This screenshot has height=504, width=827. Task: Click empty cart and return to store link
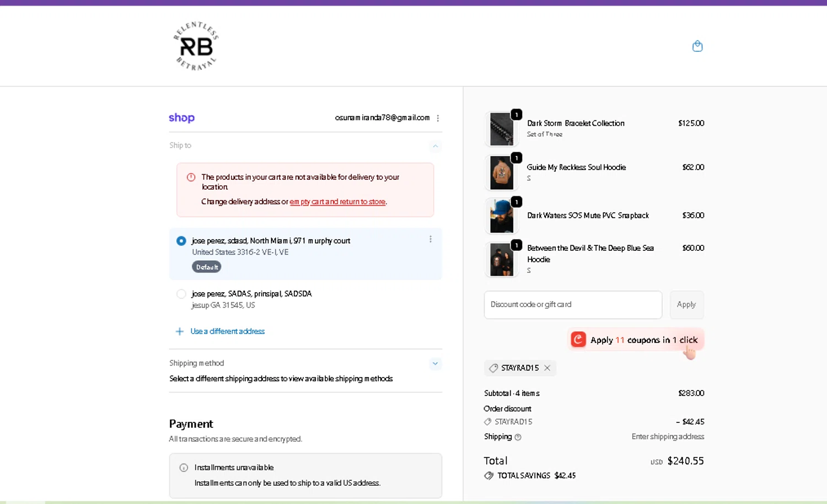337,202
